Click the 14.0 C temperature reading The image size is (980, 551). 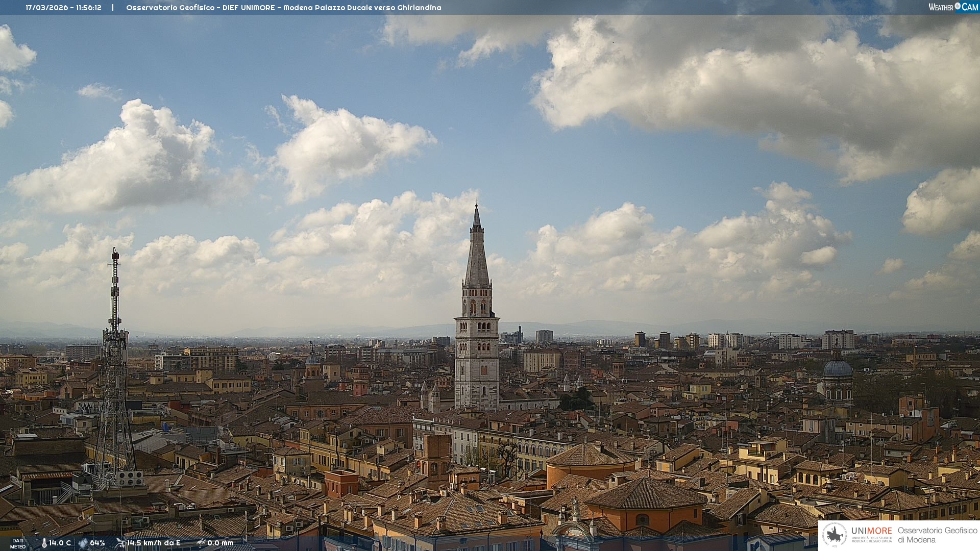(60, 543)
